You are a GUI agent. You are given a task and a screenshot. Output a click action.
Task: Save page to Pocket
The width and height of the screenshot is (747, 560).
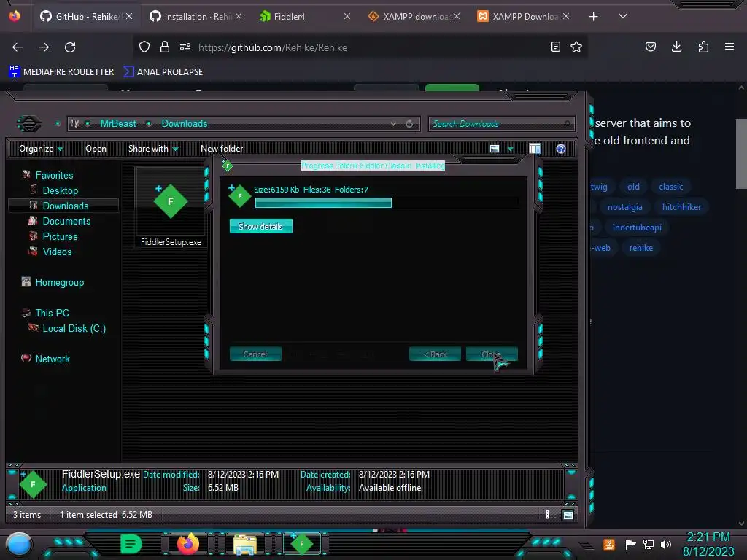coord(650,47)
